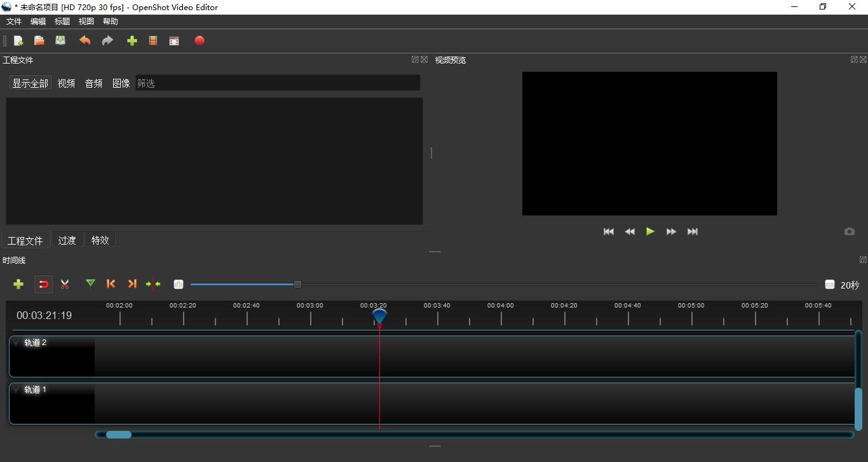
Task: Open the Choose Profile filmstrip icon
Action: [153, 41]
